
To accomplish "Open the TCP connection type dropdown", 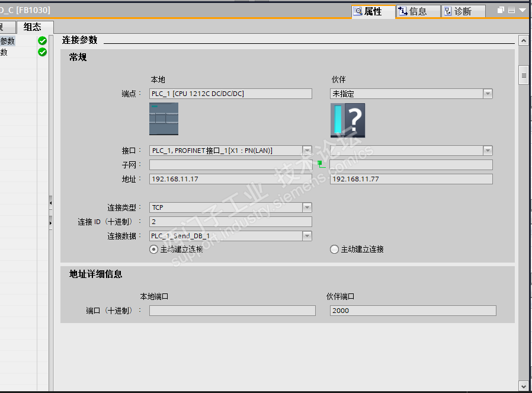I will [x=307, y=207].
